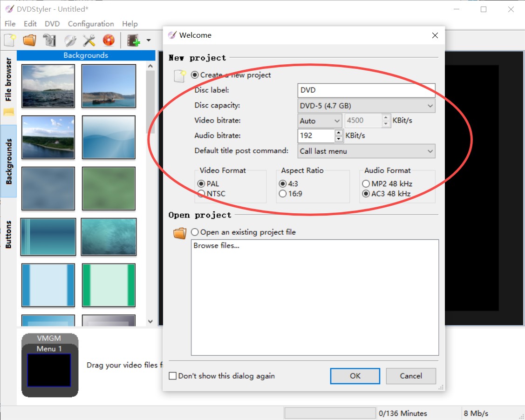Click the Backgrounds panel scroll up arrow

click(150, 66)
